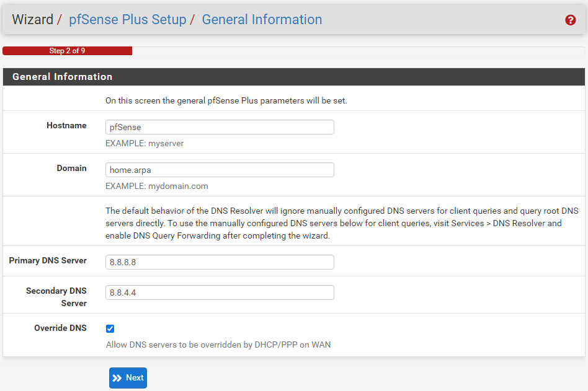Open the red help question mark icon
This screenshot has height=391, width=588.
point(571,20)
